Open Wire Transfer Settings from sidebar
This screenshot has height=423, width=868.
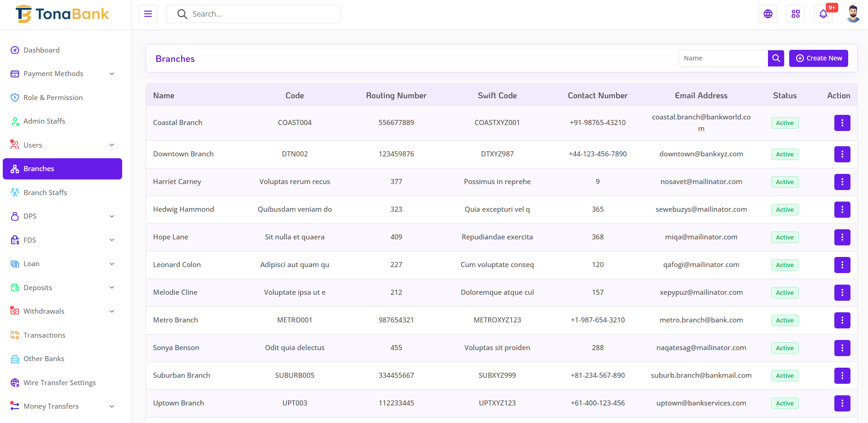pos(59,382)
